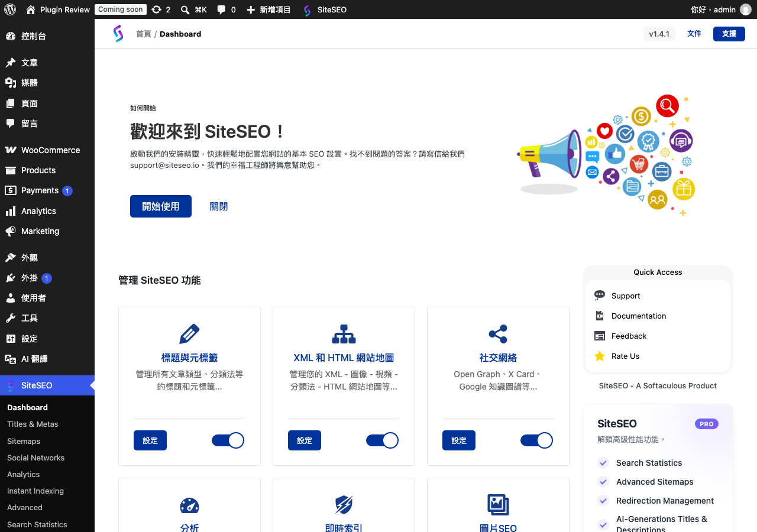Click 設定 button on 標題與元標籤 card
This screenshot has width=757, height=532.
coord(150,440)
